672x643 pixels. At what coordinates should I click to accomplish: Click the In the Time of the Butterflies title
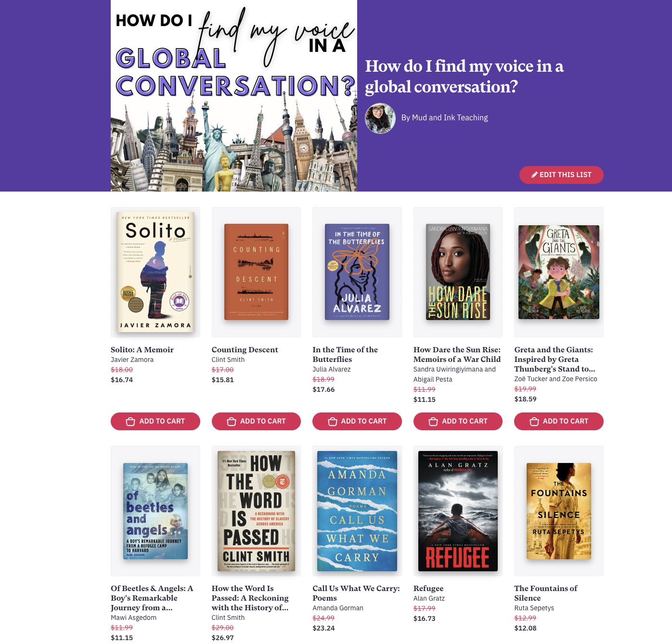[345, 354]
